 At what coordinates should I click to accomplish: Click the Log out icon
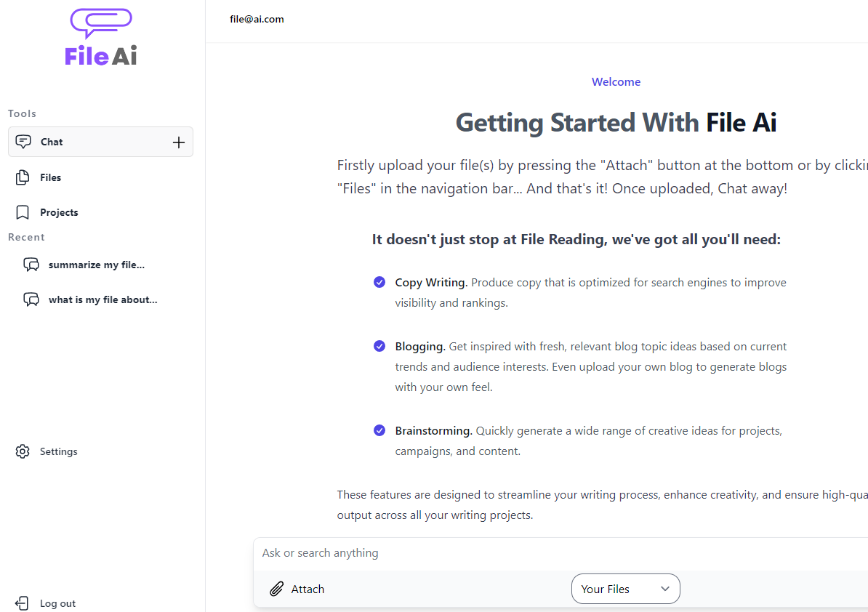click(22, 603)
